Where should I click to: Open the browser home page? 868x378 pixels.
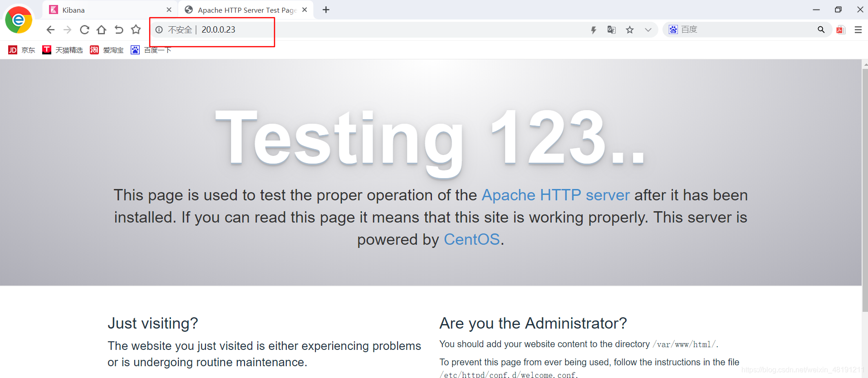[102, 30]
